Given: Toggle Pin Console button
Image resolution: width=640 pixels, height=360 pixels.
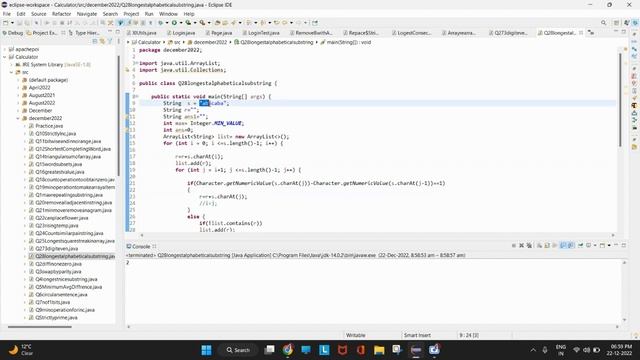Looking at the screenshot, I should (580, 245).
